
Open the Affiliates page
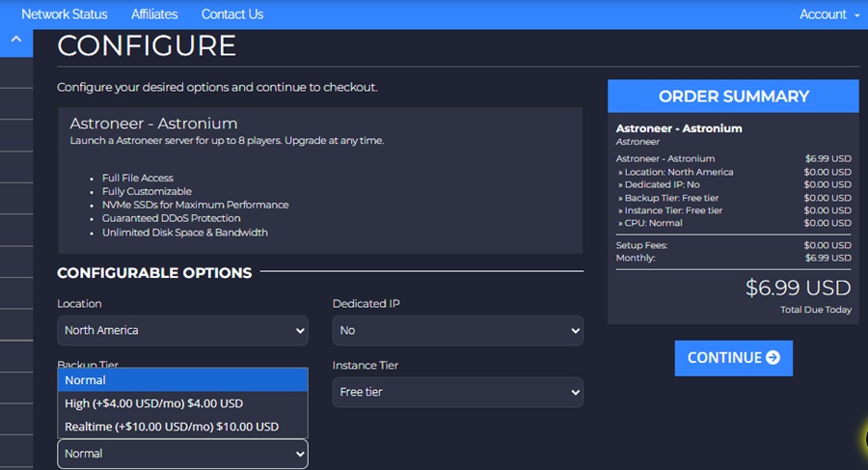coord(154,14)
